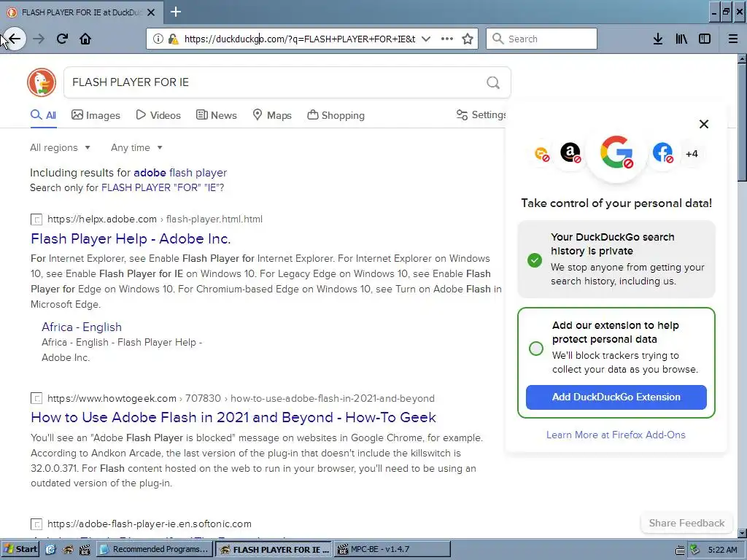Switch to Recommended Programs taskbar window

(155, 549)
